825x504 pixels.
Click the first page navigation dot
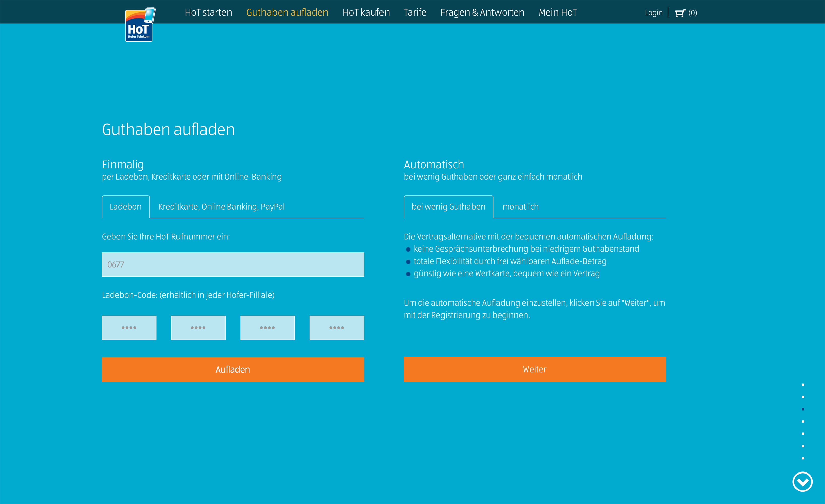[803, 385]
